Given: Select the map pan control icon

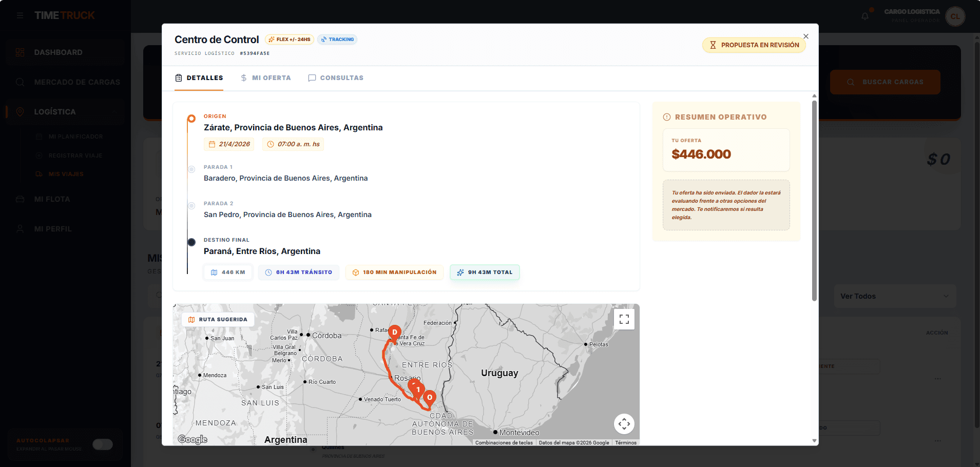Looking at the screenshot, I should point(624,424).
